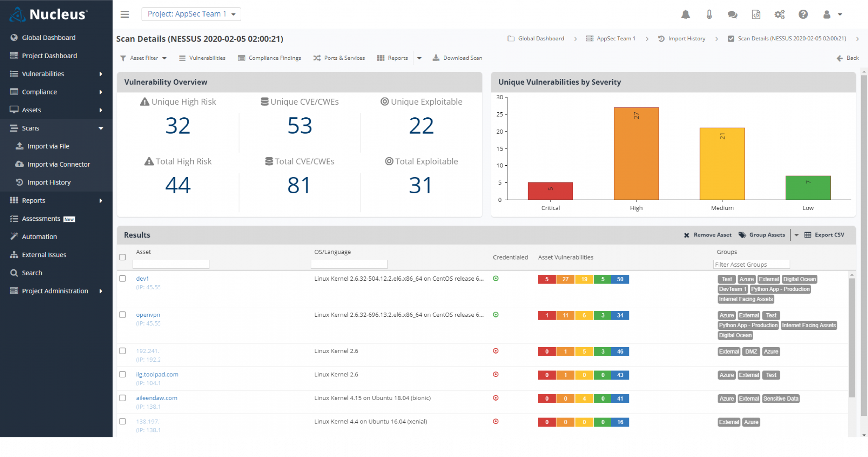Screen dimensions: 868x457
Task: Go to Import History breadcrumb
Action: click(682, 39)
